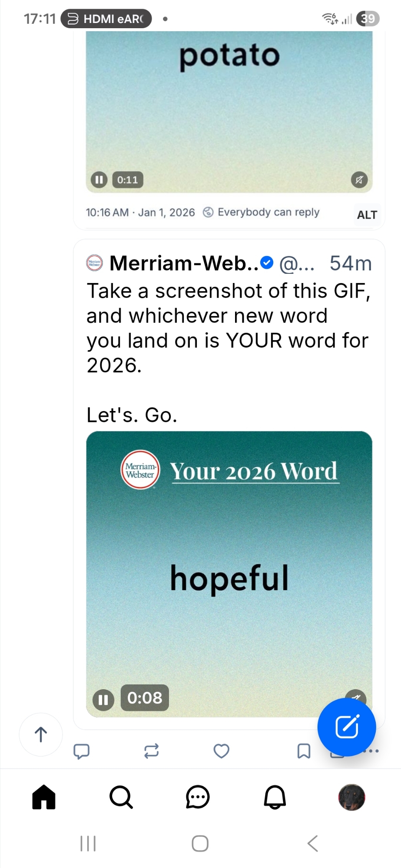This screenshot has width=401, height=868.
Task: Bookmark the Merriam-Webster post
Action: pos(304,751)
